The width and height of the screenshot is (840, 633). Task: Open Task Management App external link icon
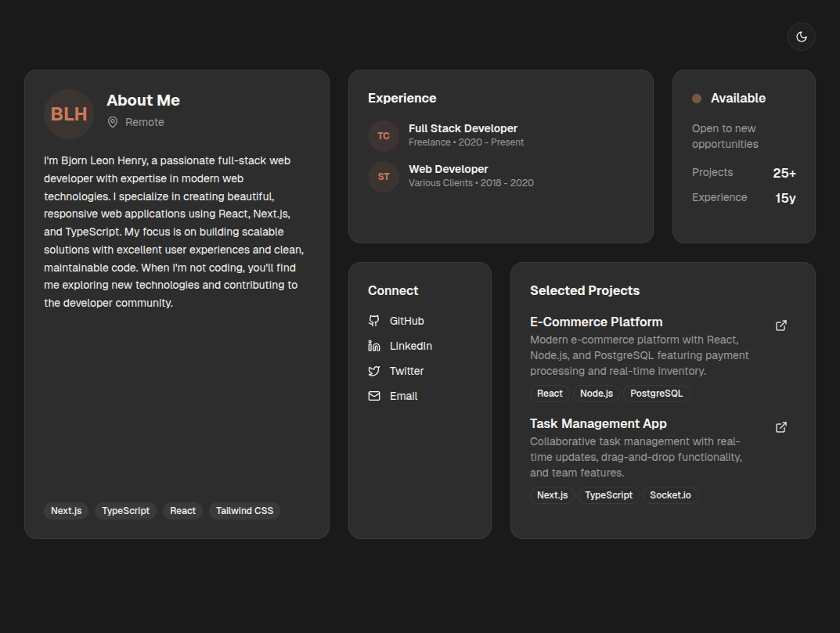[x=781, y=427]
